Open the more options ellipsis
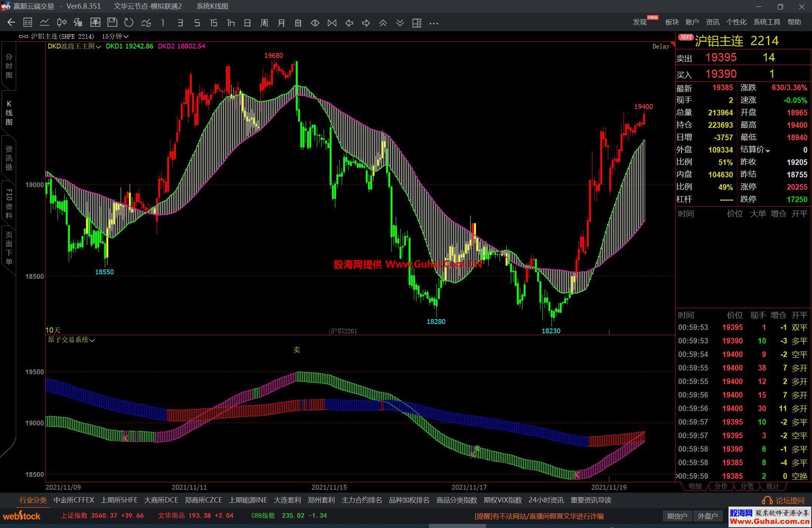812x528 pixels. tap(434, 23)
